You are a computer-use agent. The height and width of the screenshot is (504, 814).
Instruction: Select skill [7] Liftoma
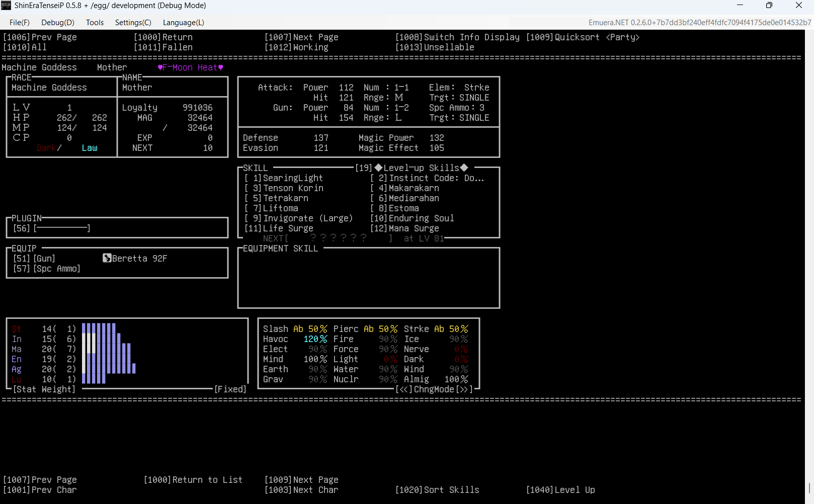[271, 208]
